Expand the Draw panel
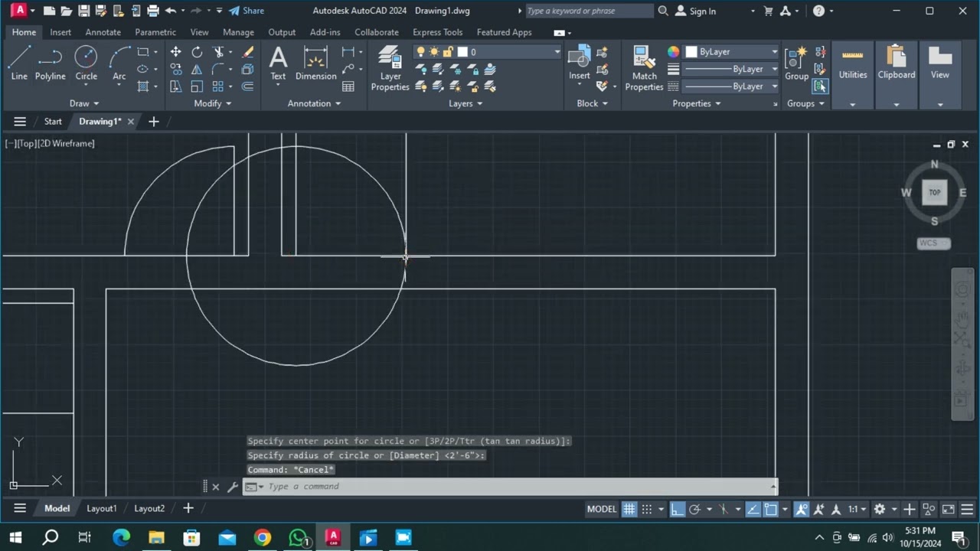Viewport: 980px width, 551px height. pyautogui.click(x=84, y=103)
